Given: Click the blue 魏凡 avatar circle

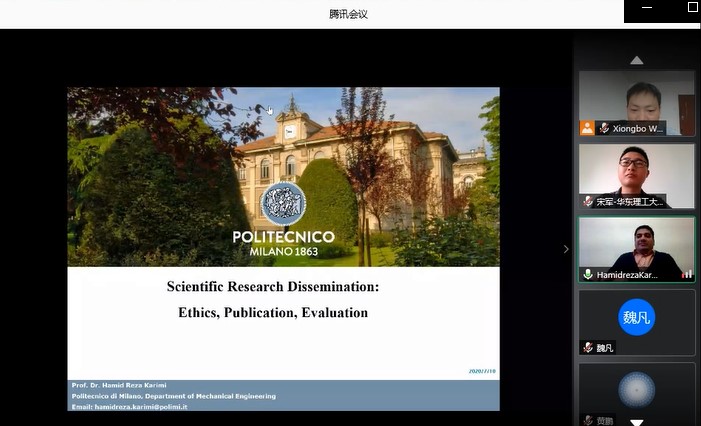Looking at the screenshot, I should (636, 317).
